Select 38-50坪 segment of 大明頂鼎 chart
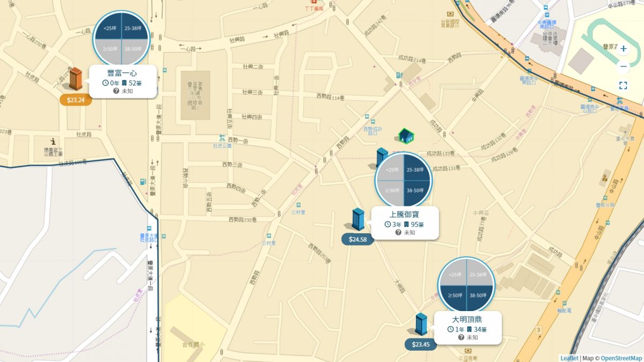 [x=479, y=295]
